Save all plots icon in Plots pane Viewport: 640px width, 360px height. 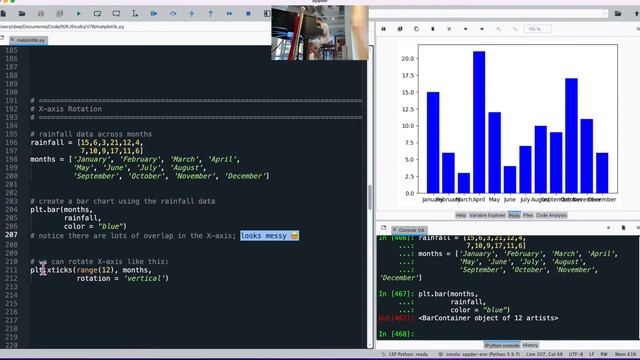[x=400, y=29]
